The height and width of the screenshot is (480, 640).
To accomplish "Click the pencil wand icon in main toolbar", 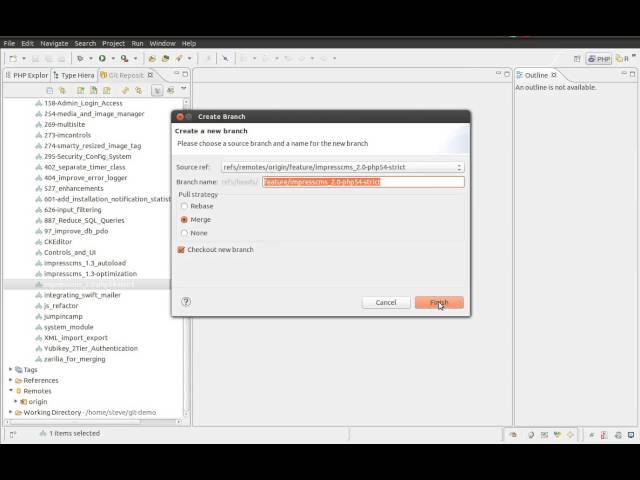I will coord(179,59).
